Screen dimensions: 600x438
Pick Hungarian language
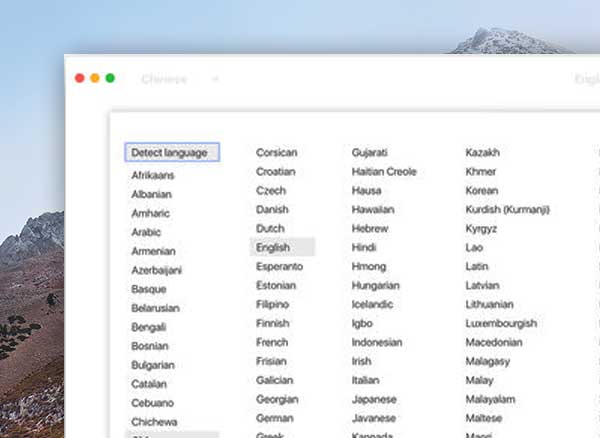[x=376, y=285]
